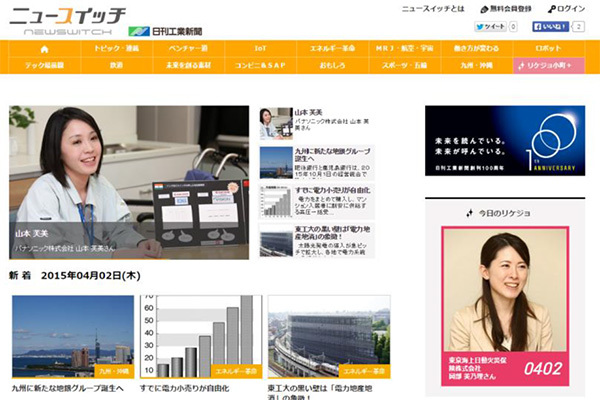Open the Kyushu skyline small thumbnail in list
Viewport: 600px width, 400px height.
tap(276, 163)
